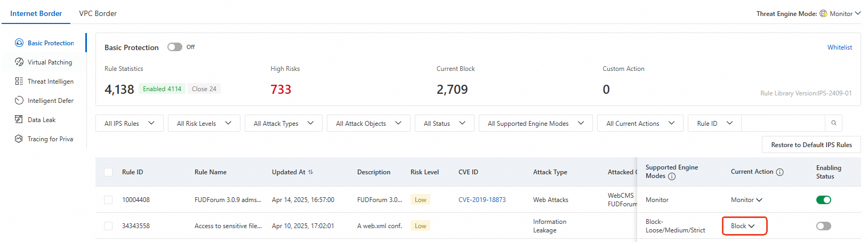
Task: Select Tracing for Privacy menu item
Action: pos(51,139)
